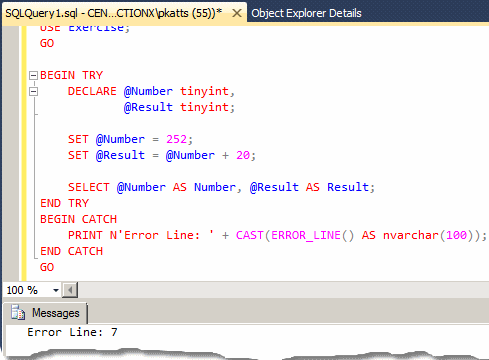Click the value 252 in SET statement

coord(177,139)
